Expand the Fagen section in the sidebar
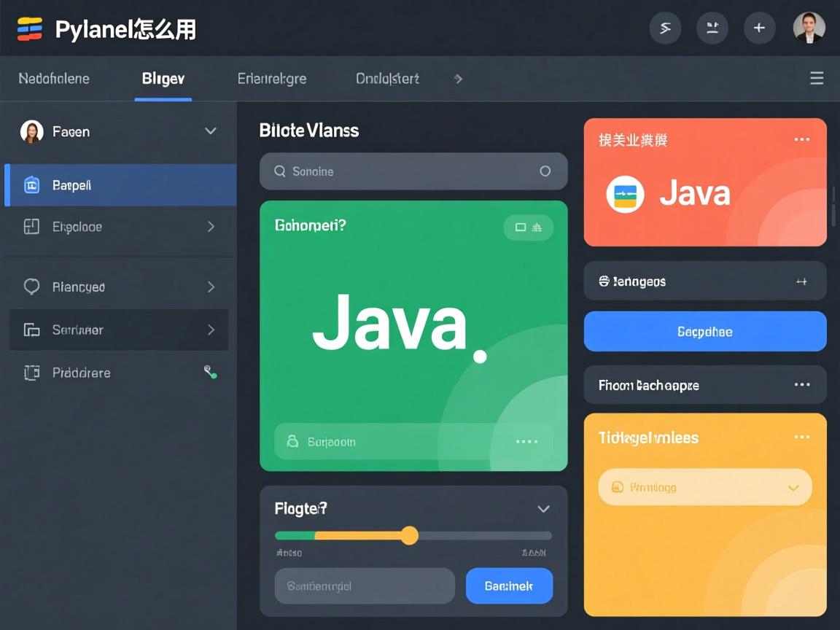840x630 pixels. click(x=211, y=131)
